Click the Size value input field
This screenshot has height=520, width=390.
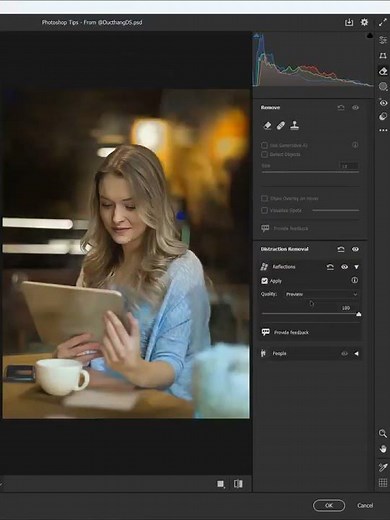[349, 166]
